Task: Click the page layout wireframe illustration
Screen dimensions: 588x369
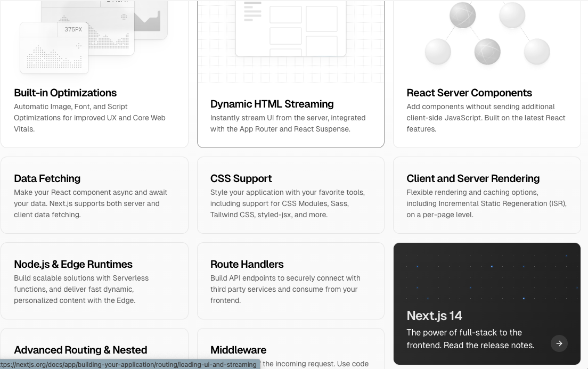Action: coord(291,29)
